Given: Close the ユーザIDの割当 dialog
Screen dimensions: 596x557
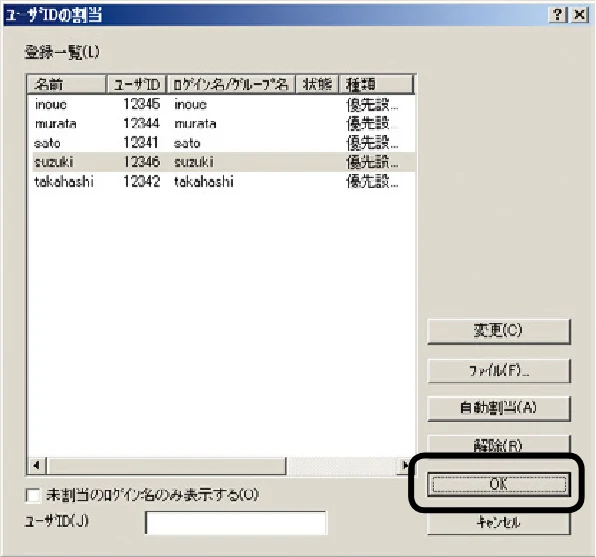Looking at the screenshot, I should pos(579,15).
